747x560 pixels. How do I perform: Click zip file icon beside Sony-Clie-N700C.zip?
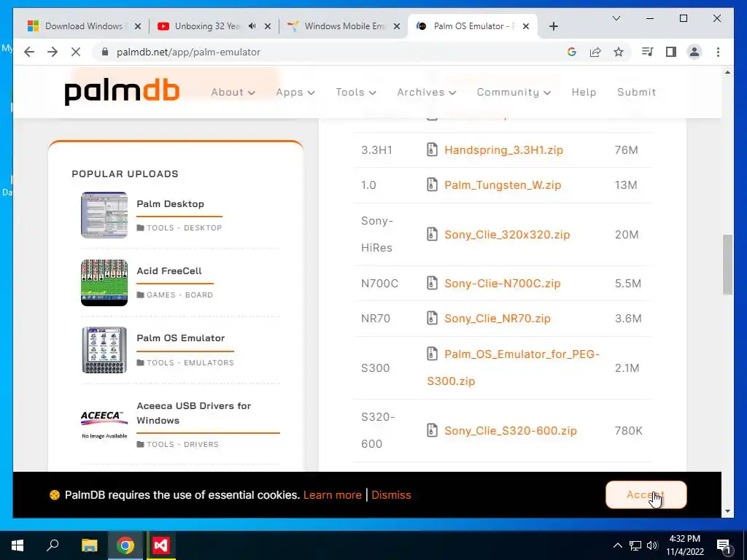(x=432, y=284)
